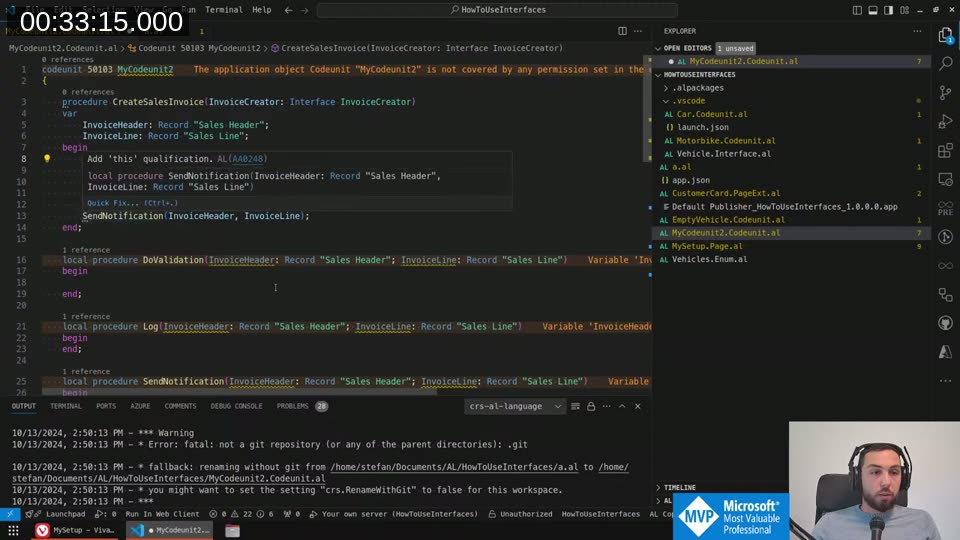Click Run In Web Client in status bar
The height and width of the screenshot is (540, 960).
pos(162,514)
